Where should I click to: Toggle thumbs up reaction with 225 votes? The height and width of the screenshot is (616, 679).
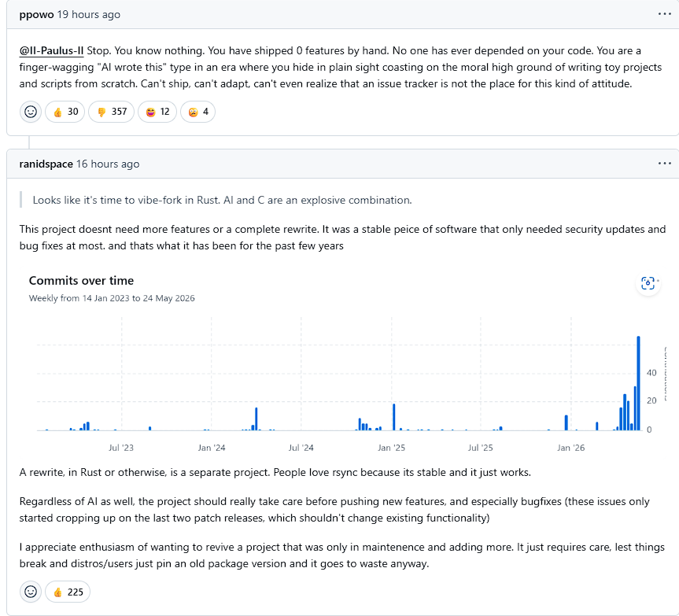[x=68, y=592]
